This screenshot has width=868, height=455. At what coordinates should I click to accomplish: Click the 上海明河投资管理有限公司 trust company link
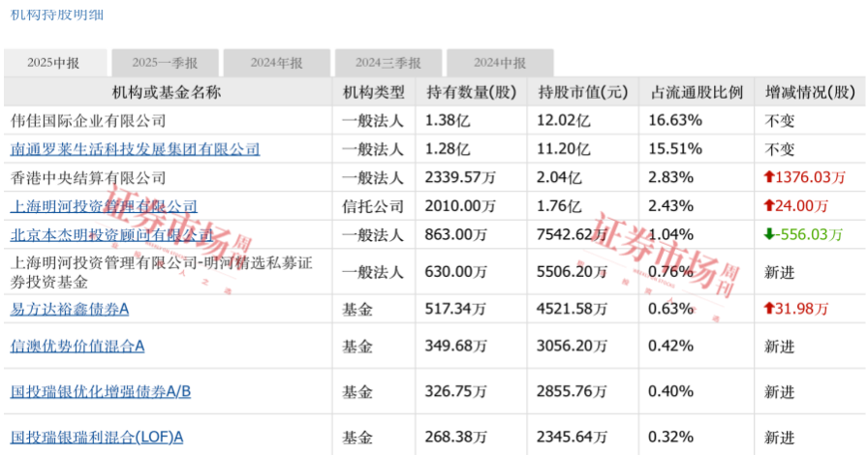pyautogui.click(x=103, y=205)
